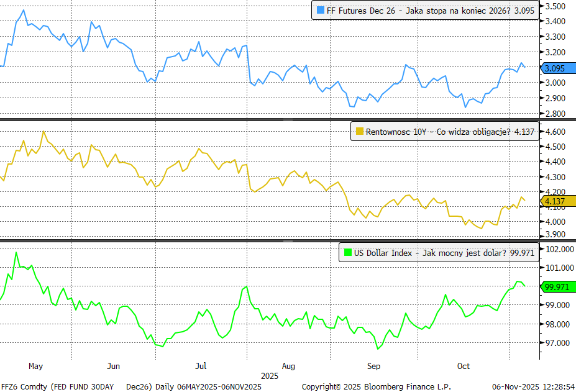576x392 pixels.
Task: Click the 3.500 tick on the top y-axis
Action: click(555, 6)
